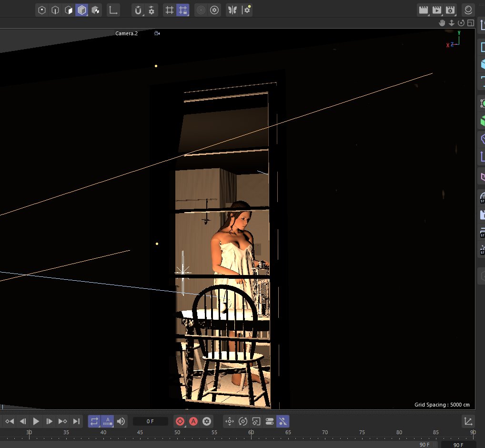Screen dimensions: 485x448
Task: Open keyframe settings gear icon
Action: (207, 421)
